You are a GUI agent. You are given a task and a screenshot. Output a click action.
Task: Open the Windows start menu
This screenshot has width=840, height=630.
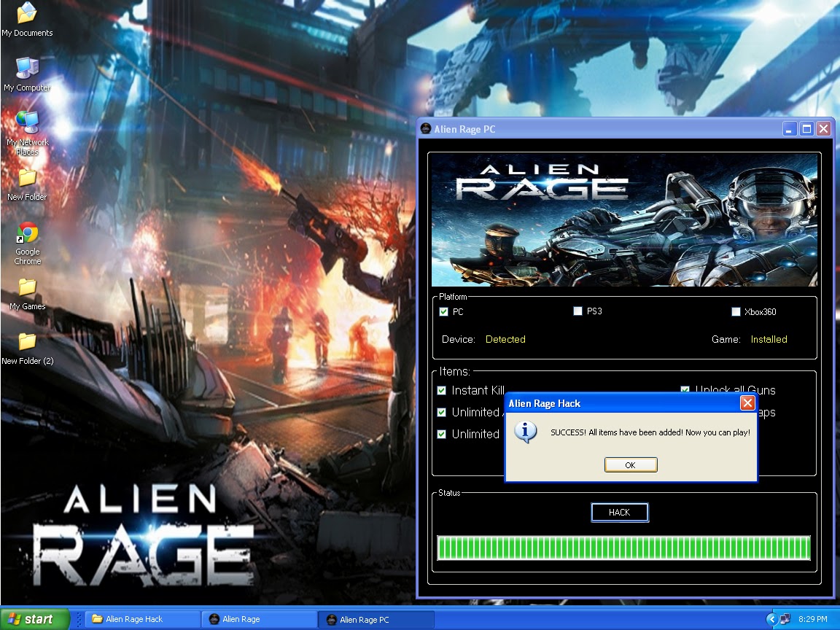[x=35, y=619]
